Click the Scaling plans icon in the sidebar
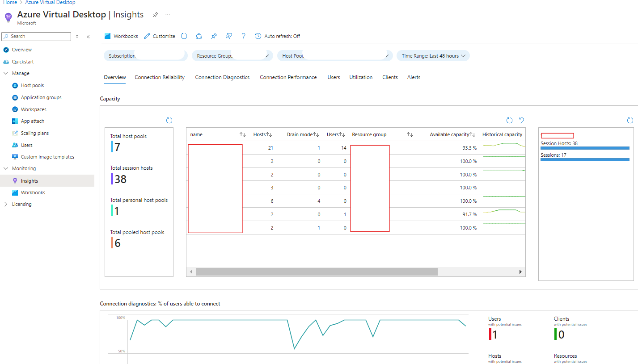This screenshot has height=364, width=638. (15, 133)
